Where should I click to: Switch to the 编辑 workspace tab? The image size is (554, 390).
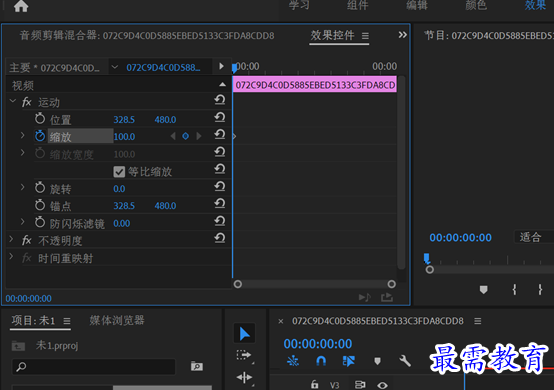point(417,5)
